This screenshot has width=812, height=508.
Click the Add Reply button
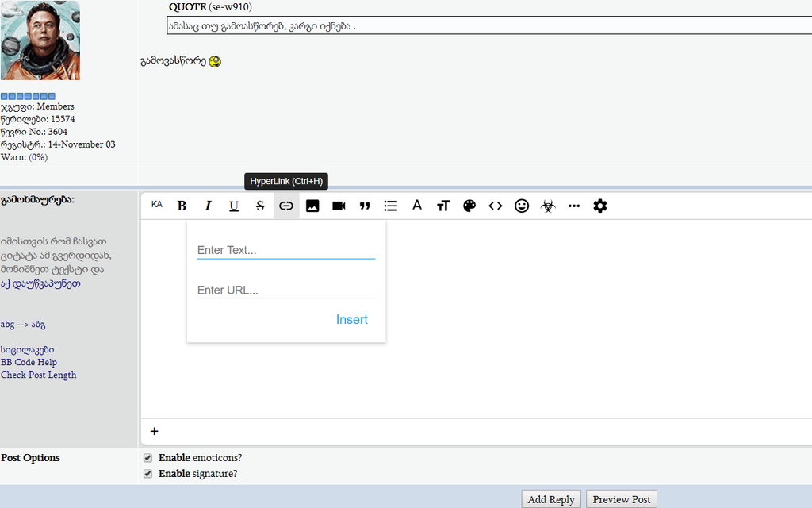[551, 499]
